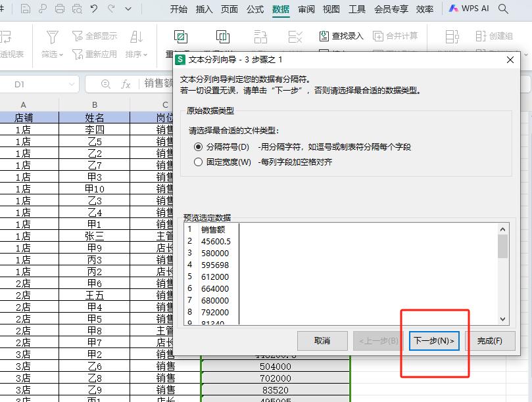Click the 筛选 funnel icon
Image resolution: width=532 pixels, height=402 pixels.
click(52, 37)
